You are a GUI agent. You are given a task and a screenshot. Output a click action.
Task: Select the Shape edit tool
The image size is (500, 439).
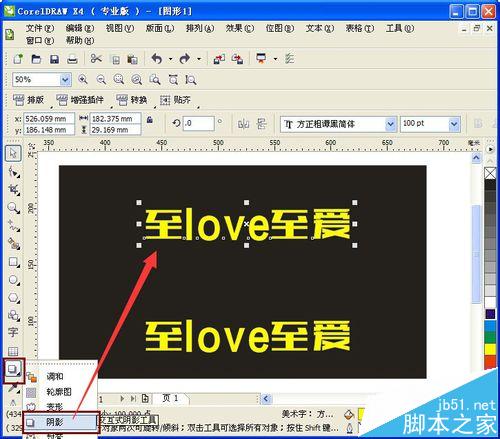[x=13, y=172]
